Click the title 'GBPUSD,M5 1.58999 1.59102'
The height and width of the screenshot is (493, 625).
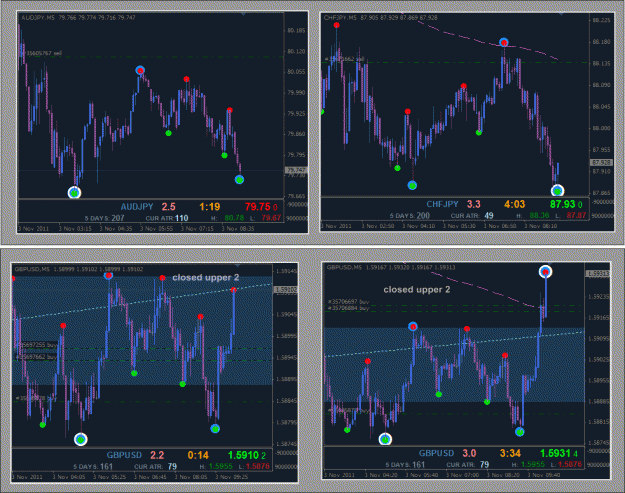79,269
